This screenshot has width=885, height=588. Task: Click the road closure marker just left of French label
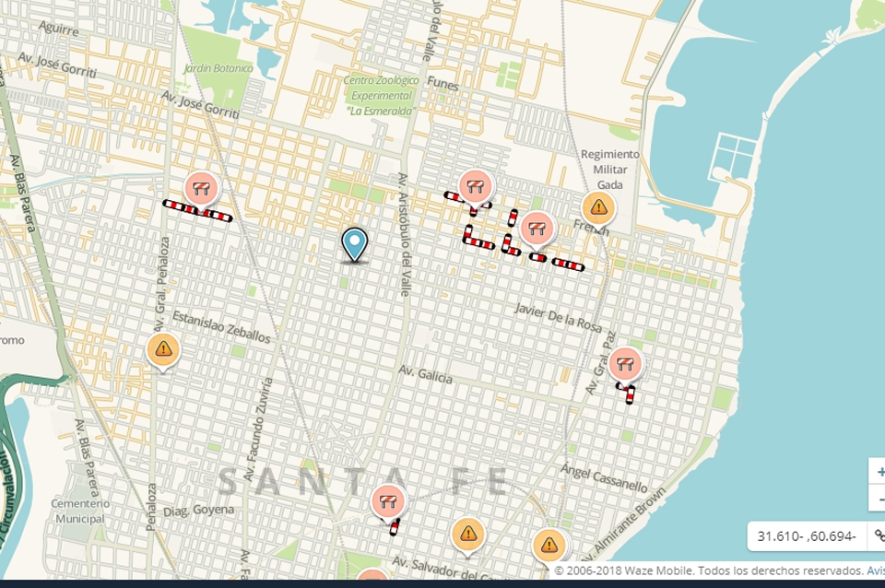[x=537, y=228]
